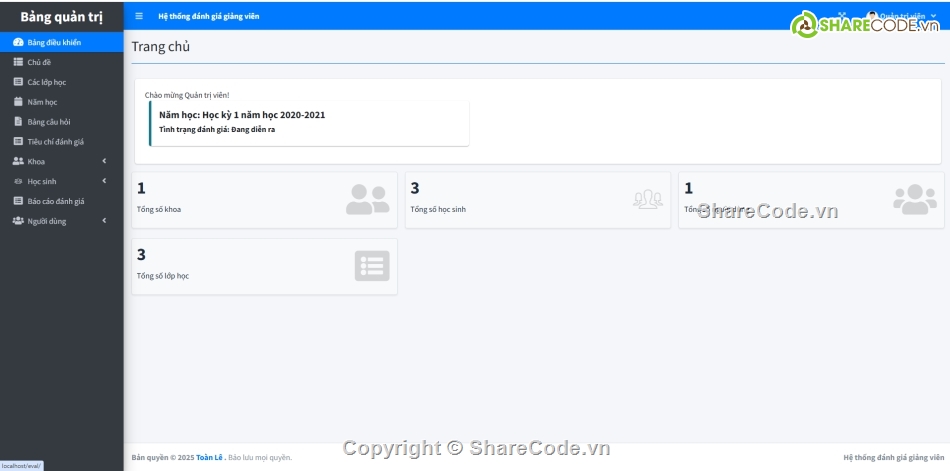Expand the Người dùng submenu arrow
This screenshot has width=950, height=471.
coord(104,221)
